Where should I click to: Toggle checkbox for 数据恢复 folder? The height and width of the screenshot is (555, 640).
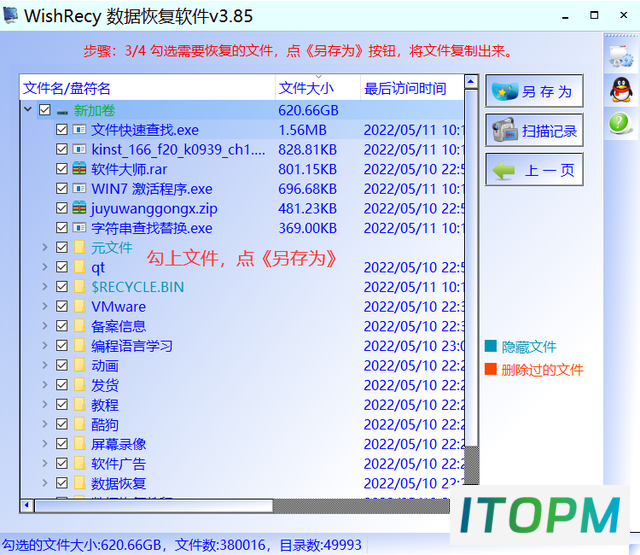pyautogui.click(x=62, y=483)
